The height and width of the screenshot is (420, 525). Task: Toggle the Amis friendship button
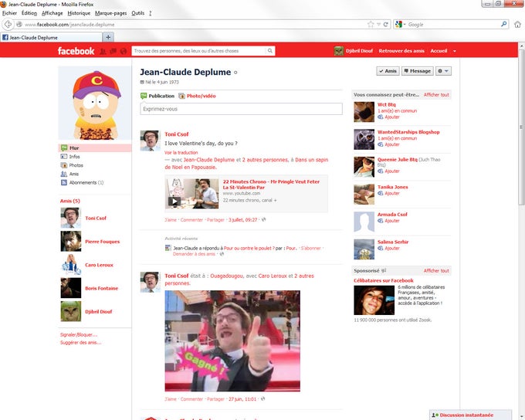pyautogui.click(x=388, y=71)
